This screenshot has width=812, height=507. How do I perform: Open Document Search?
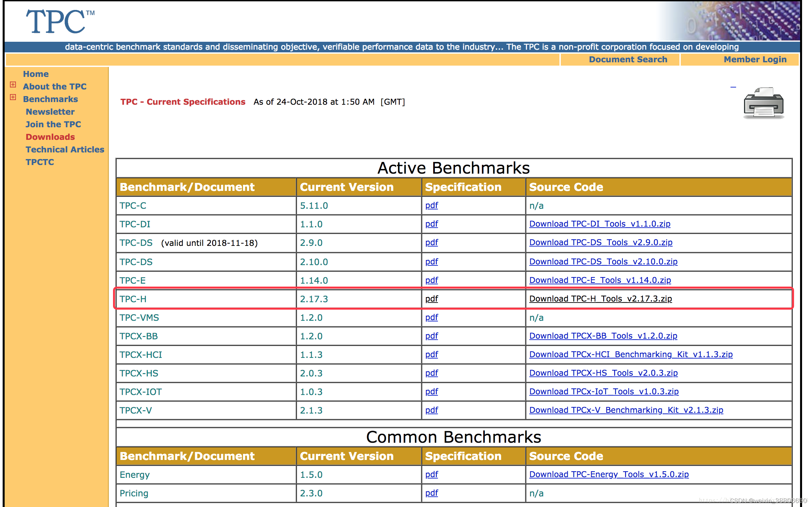tap(628, 59)
